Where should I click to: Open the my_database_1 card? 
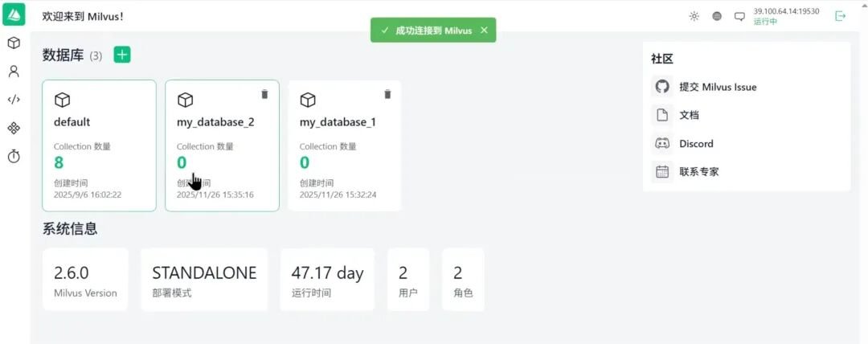pyautogui.click(x=345, y=145)
